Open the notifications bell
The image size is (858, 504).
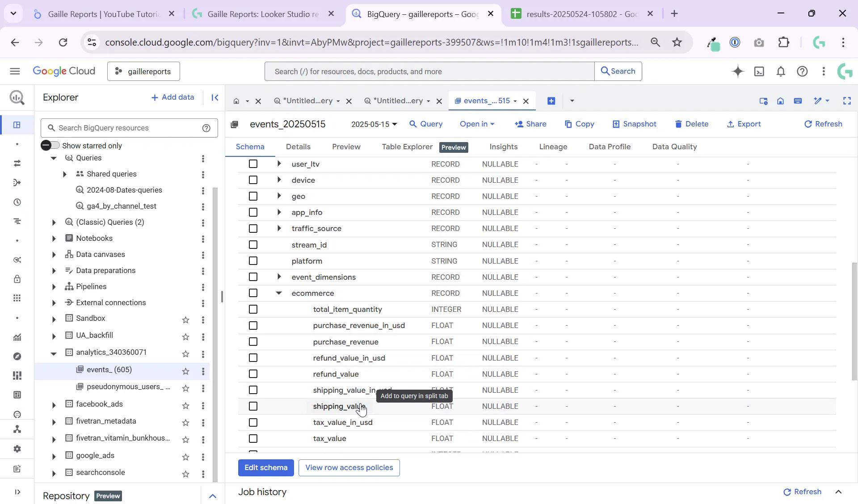tap(781, 71)
